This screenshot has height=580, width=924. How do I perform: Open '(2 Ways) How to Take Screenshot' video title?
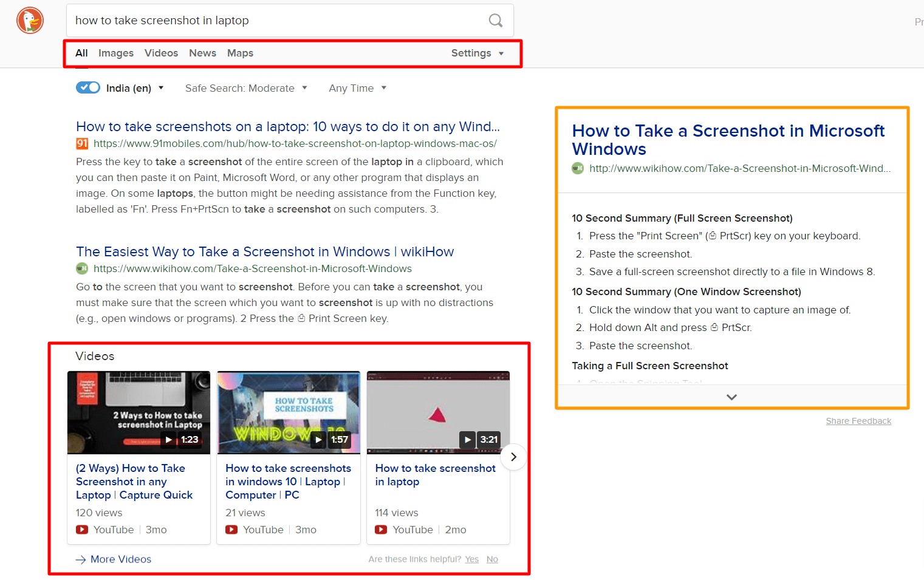(x=134, y=482)
